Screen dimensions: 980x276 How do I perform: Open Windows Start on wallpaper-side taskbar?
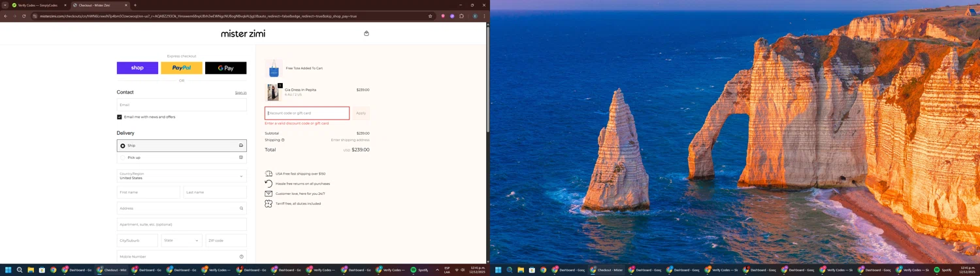pyautogui.click(x=498, y=270)
